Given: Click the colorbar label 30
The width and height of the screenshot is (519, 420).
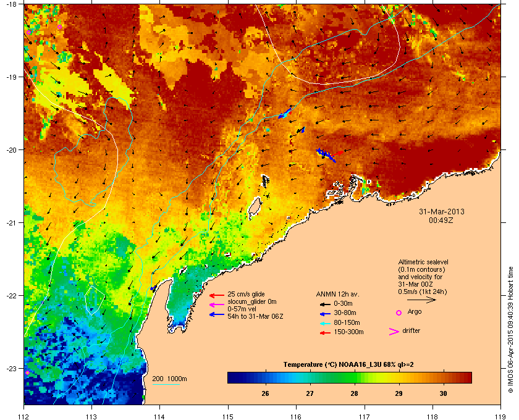Looking at the screenshot, I should [443, 393].
